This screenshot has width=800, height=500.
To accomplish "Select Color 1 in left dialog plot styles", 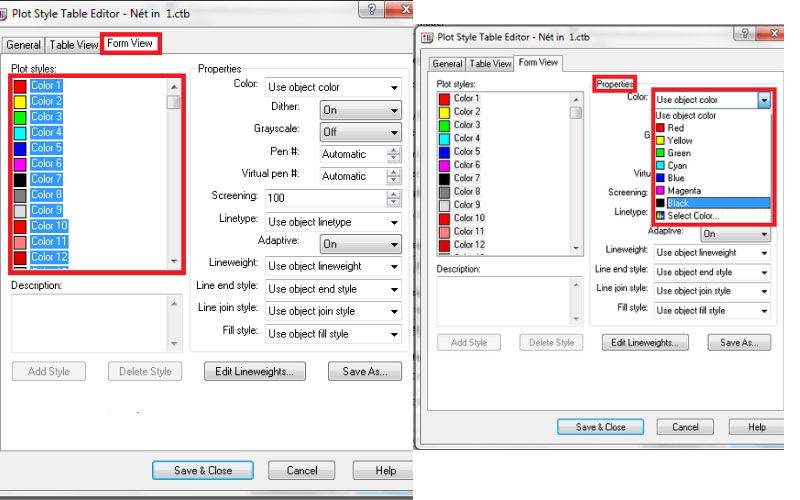I will pyautogui.click(x=46, y=86).
